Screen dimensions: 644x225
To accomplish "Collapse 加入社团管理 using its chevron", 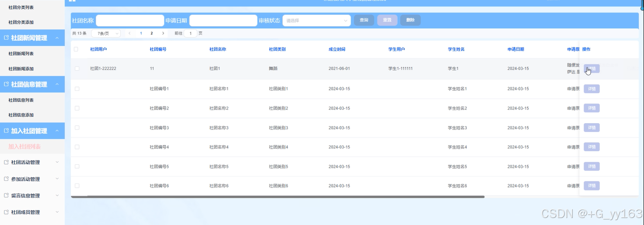I will [x=57, y=131].
